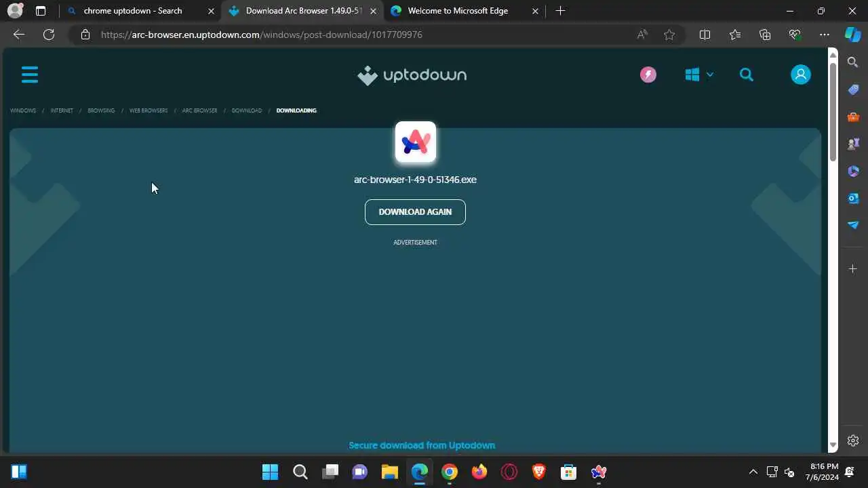Open Edge Settings and more menu
The width and height of the screenshot is (868, 488).
tap(825, 35)
